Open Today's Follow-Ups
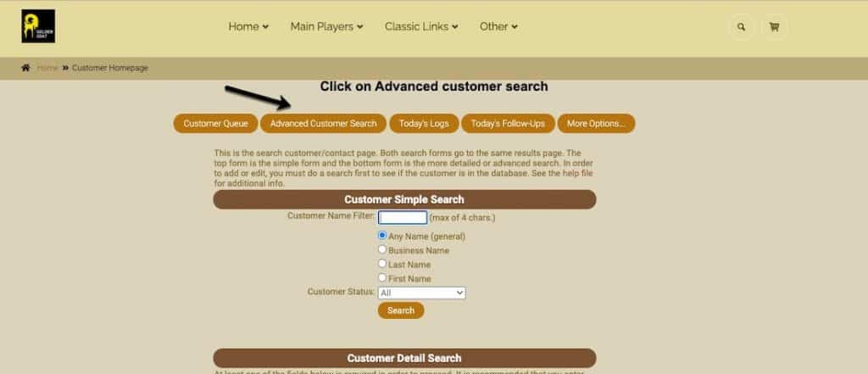Image resolution: width=868 pixels, height=374 pixels. point(508,124)
